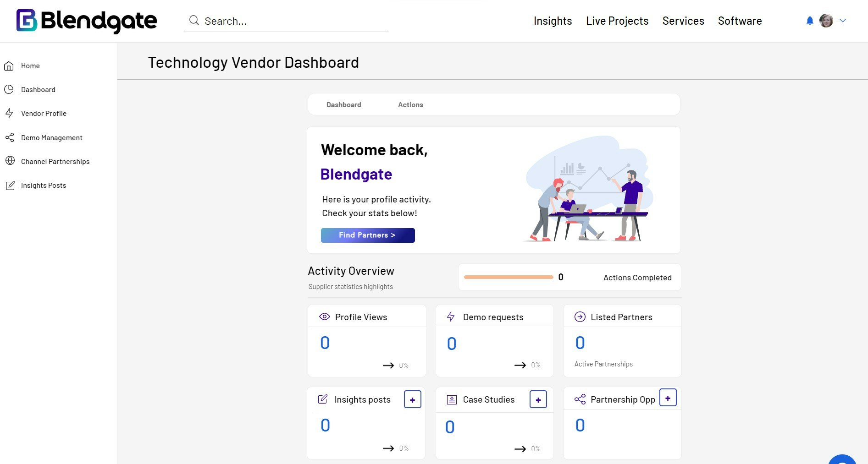The width and height of the screenshot is (868, 464).
Task: Click the Profile Views trend arrow
Action: pyautogui.click(x=388, y=365)
